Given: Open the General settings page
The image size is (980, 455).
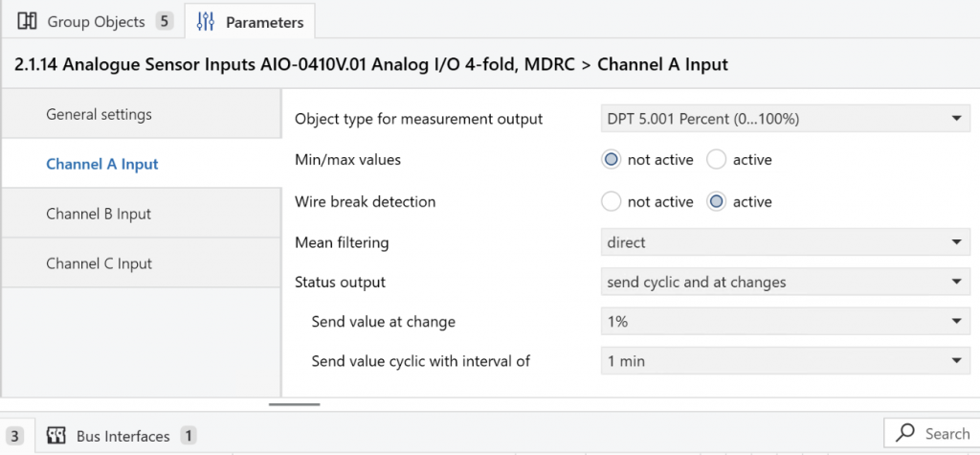Looking at the screenshot, I should (100, 115).
